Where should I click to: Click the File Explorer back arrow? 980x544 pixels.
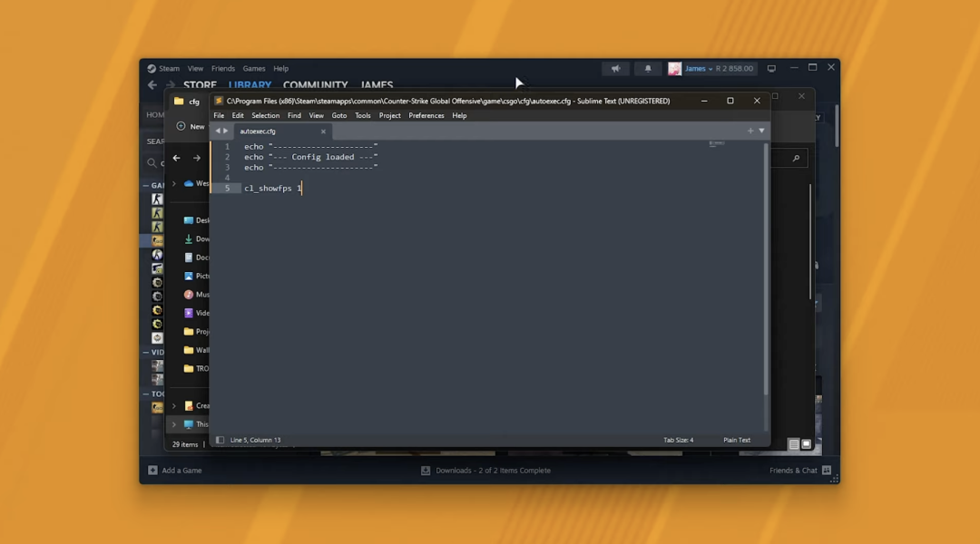pos(176,158)
